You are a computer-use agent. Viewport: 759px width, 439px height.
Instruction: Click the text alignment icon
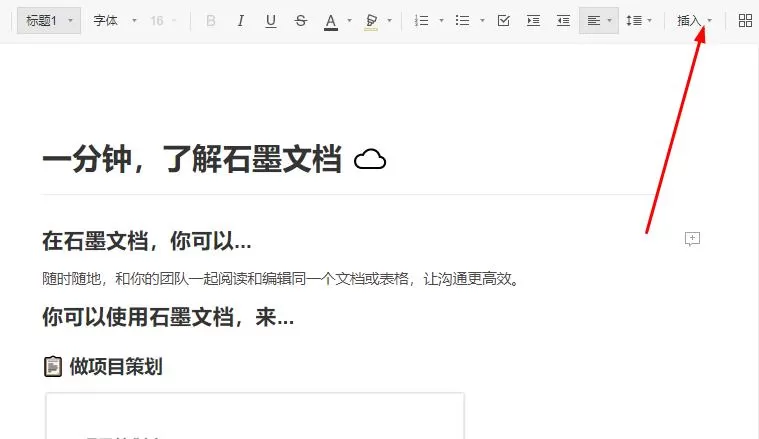pyautogui.click(x=593, y=21)
